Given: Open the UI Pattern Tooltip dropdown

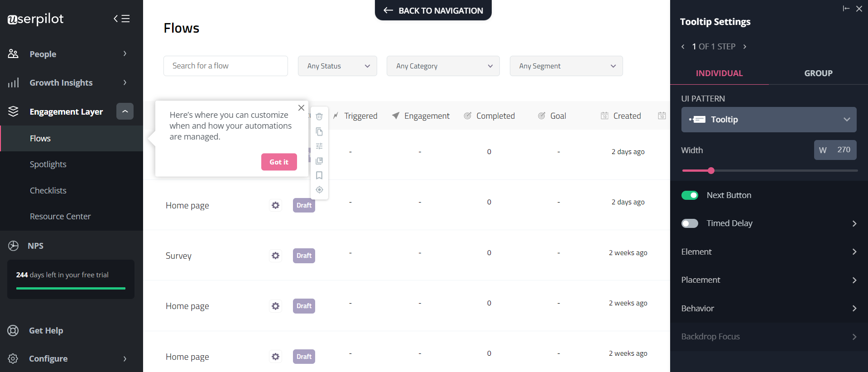Looking at the screenshot, I should [768, 120].
